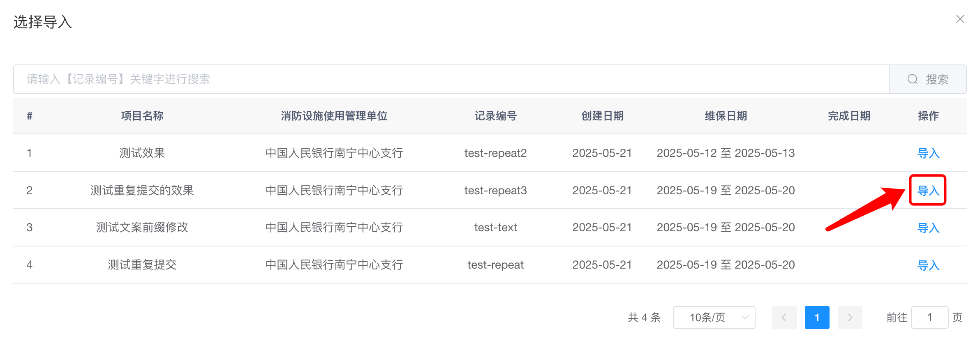980x345 pixels.
Task: Import the test-repeat2 record
Action: click(928, 153)
